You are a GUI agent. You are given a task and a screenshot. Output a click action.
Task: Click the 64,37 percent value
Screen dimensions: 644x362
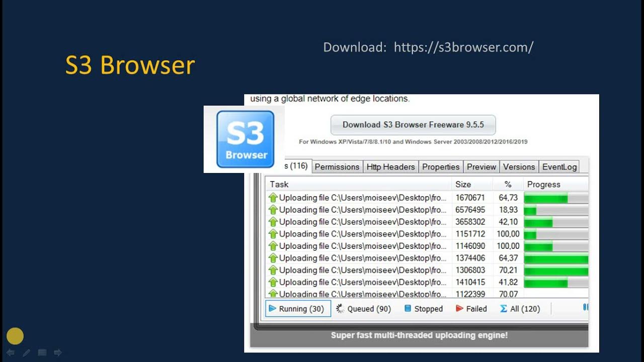[508, 258]
